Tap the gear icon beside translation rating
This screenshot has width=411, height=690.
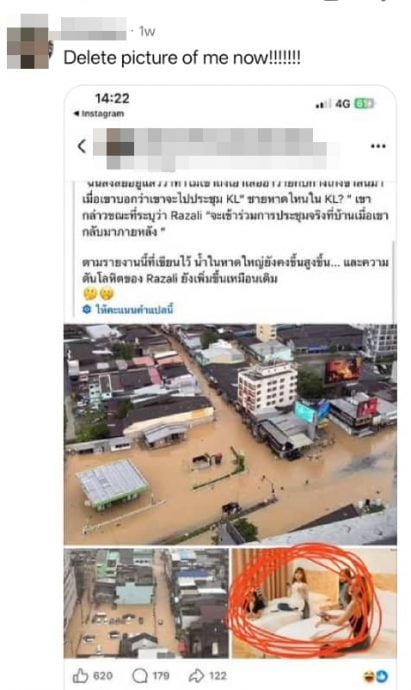[x=87, y=309]
